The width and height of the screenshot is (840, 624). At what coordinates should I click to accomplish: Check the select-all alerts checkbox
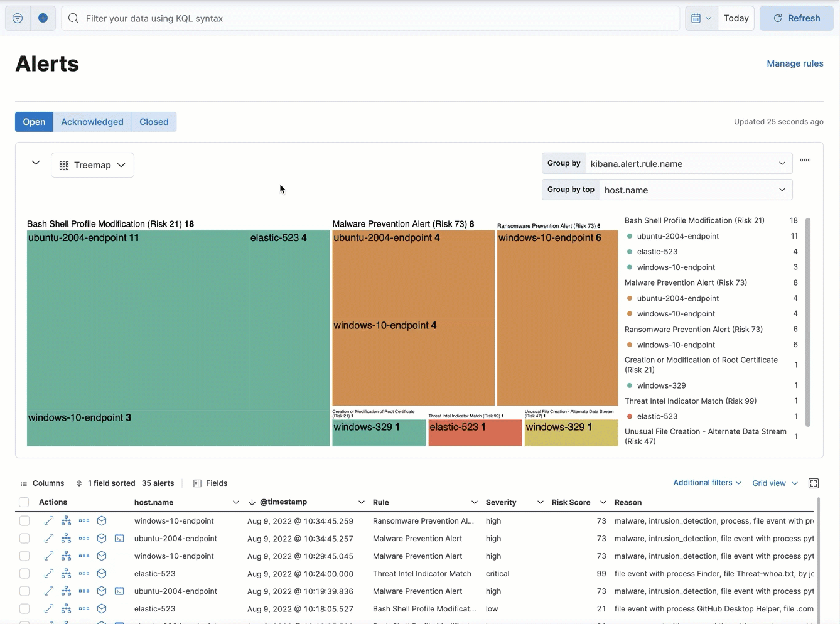click(24, 502)
